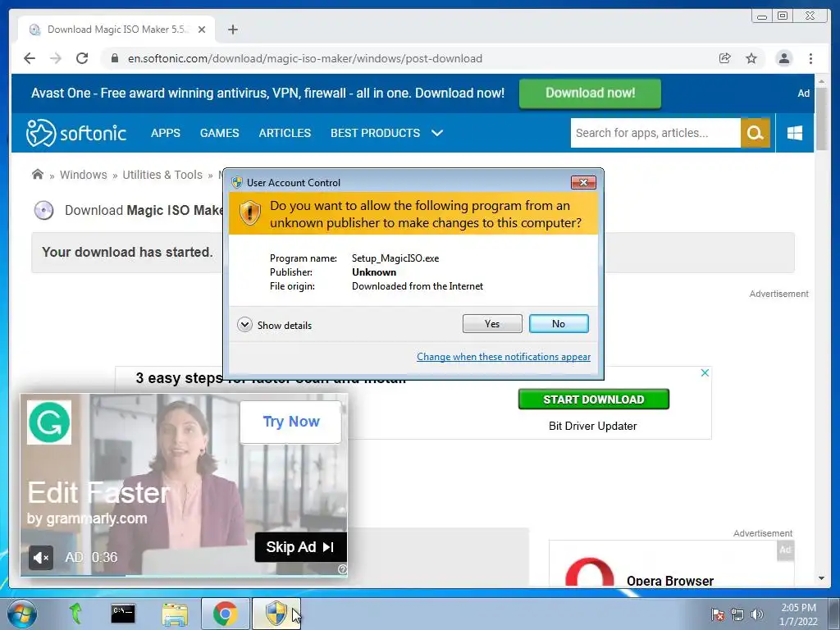Expand Show details in the UAC dialog
The width and height of the screenshot is (840, 630).
(274, 325)
